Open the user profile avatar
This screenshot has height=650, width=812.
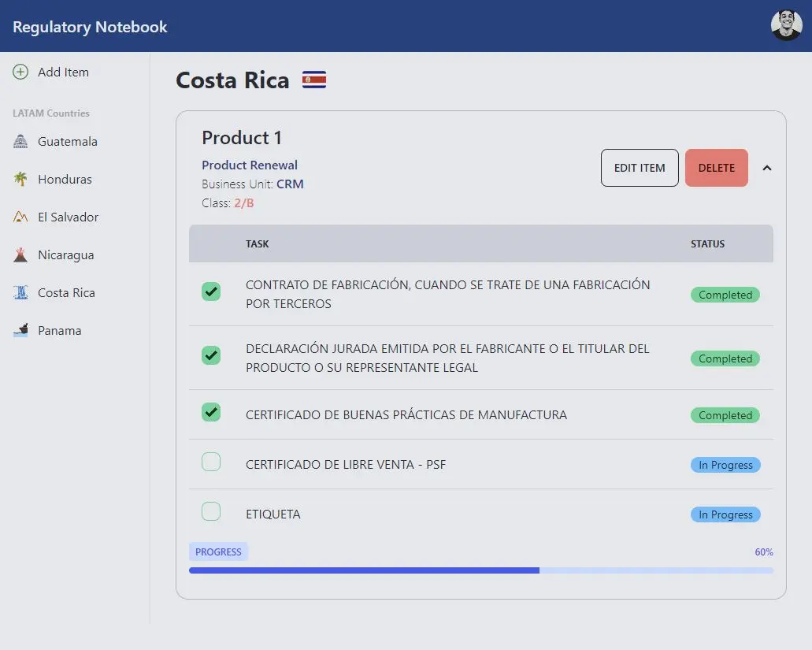pyautogui.click(x=786, y=26)
